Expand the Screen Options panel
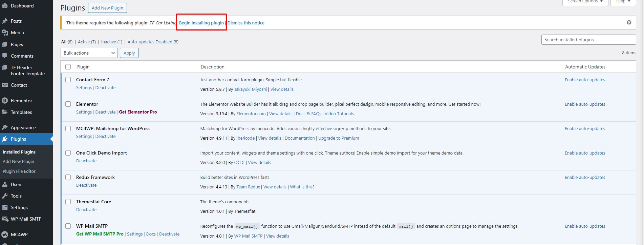This screenshot has width=644, height=245. click(x=585, y=2)
